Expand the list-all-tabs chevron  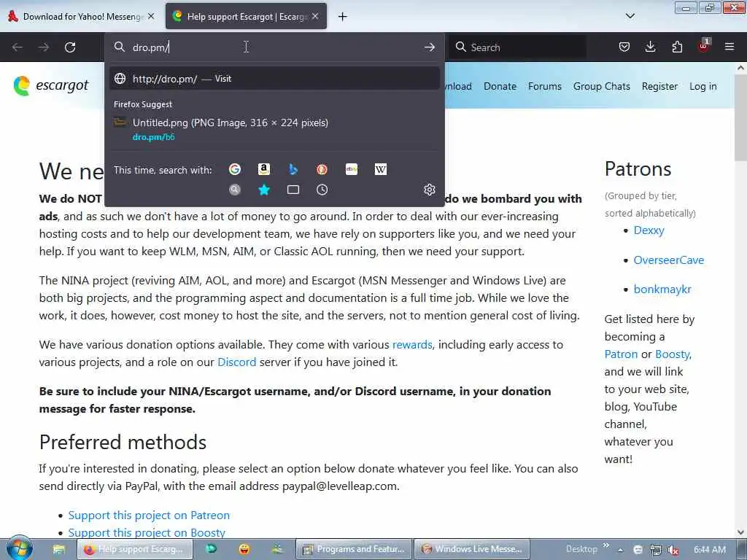[x=630, y=16]
